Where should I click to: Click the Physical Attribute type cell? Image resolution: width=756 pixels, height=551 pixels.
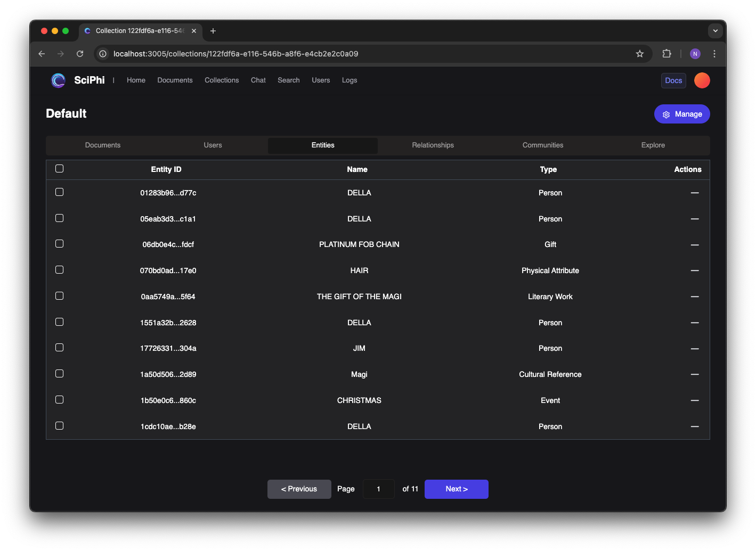550,271
